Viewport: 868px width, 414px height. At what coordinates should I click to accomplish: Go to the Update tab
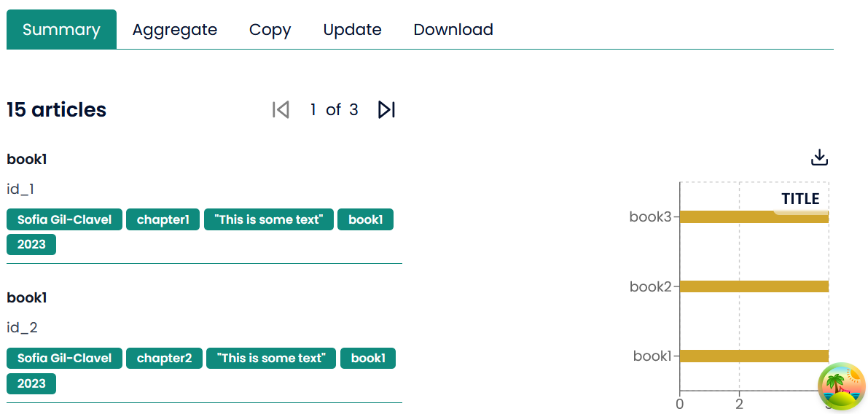point(352,30)
